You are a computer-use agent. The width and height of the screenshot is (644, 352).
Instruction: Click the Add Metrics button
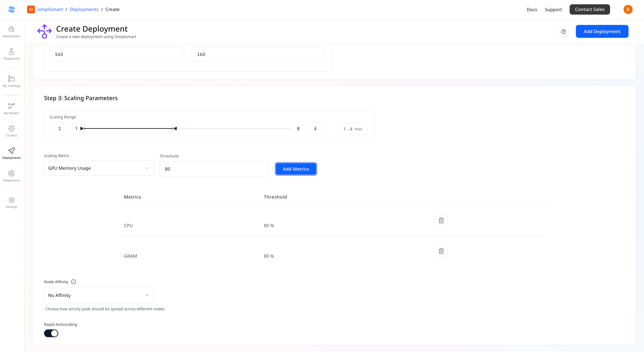click(x=296, y=169)
